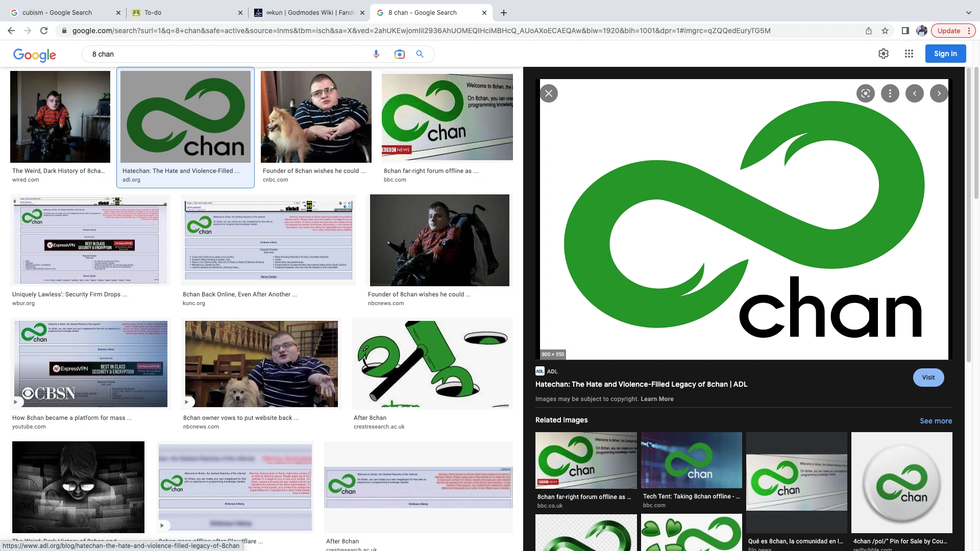Go to the previous preview image
The image size is (980, 551).
click(914, 93)
